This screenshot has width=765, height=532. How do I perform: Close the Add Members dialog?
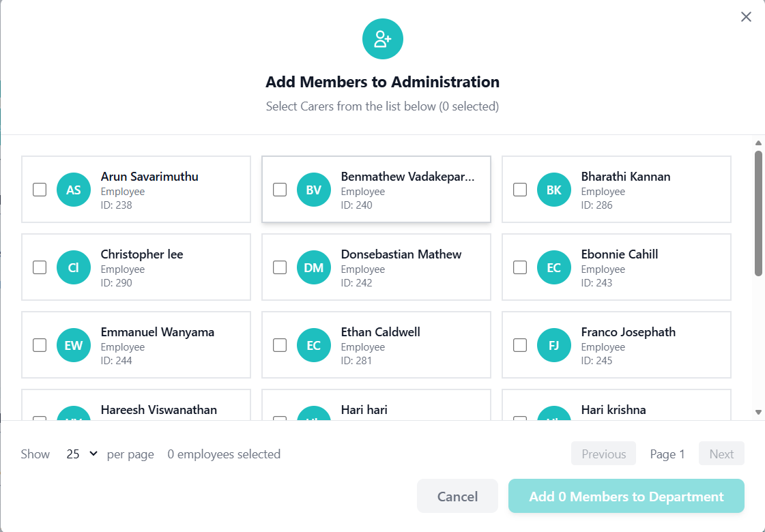pos(746,17)
